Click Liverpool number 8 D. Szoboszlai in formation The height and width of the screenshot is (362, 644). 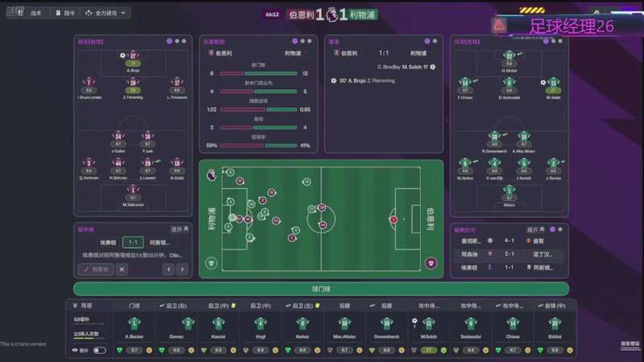pyautogui.click(x=510, y=82)
